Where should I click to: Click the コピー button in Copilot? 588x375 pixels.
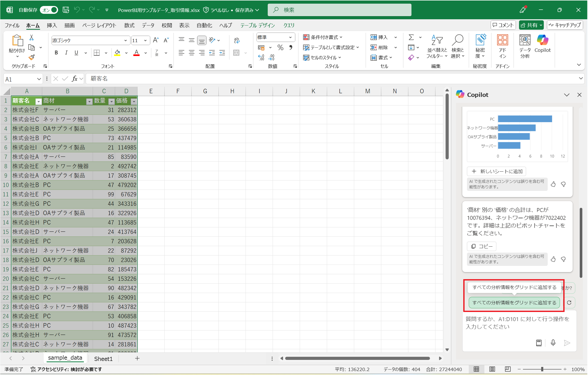point(482,246)
